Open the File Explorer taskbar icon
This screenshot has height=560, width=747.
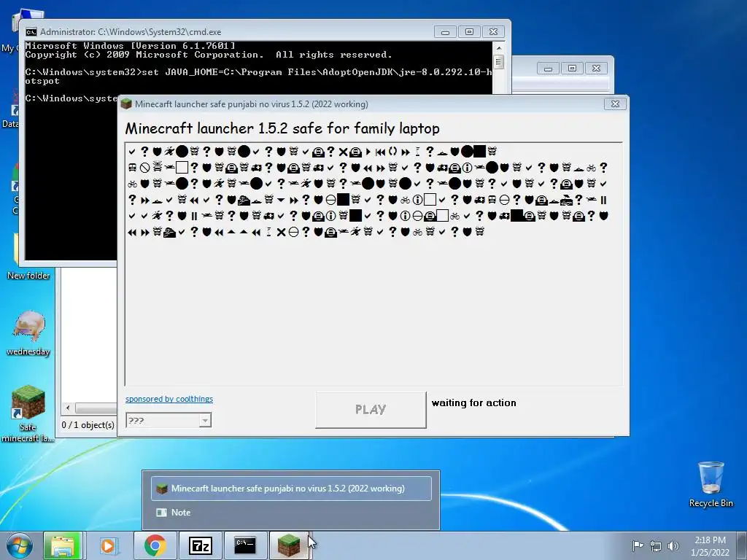(63, 545)
